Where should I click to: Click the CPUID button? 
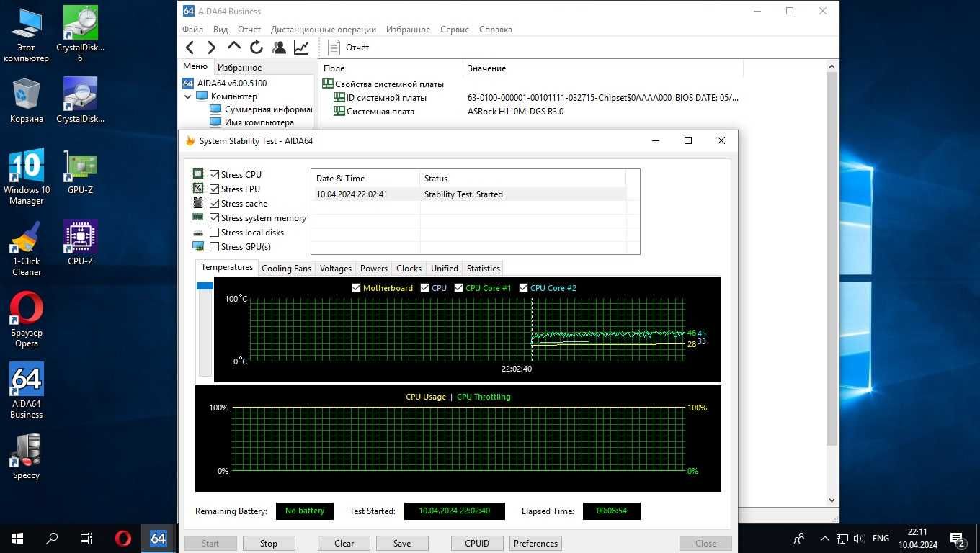(477, 544)
